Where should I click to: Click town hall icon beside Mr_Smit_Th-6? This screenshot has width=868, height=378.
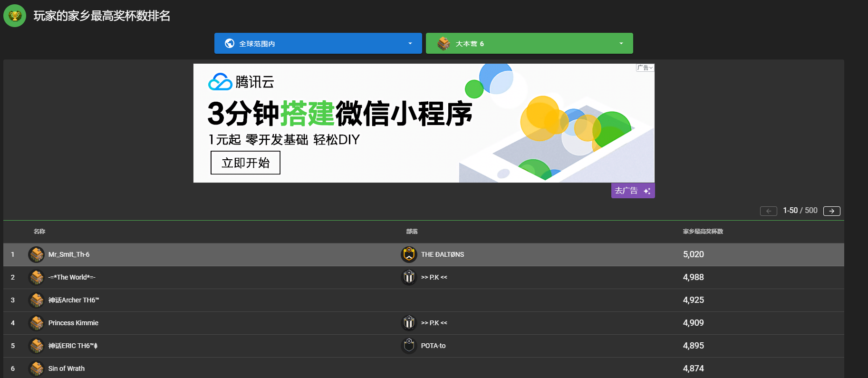coord(37,254)
